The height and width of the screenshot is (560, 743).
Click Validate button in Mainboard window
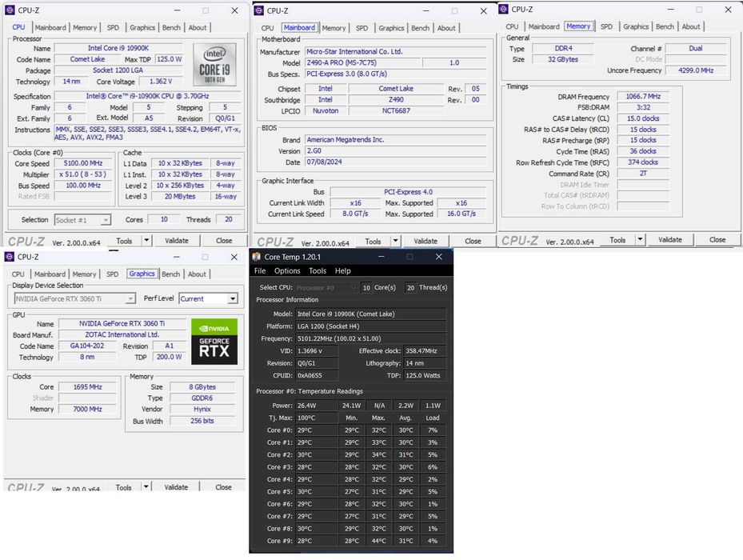(x=425, y=241)
